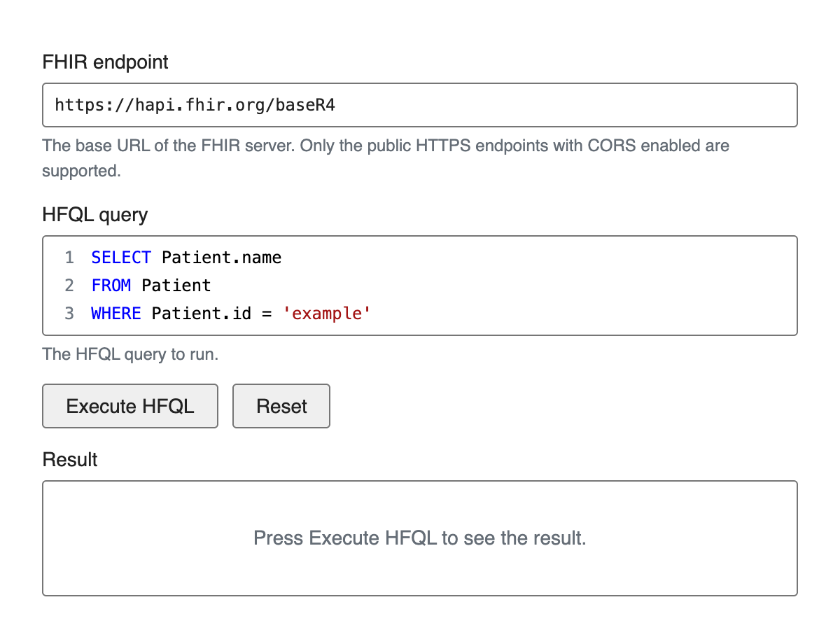Click line number 1 in the editor gutter
The image size is (840, 644).
tap(69, 258)
